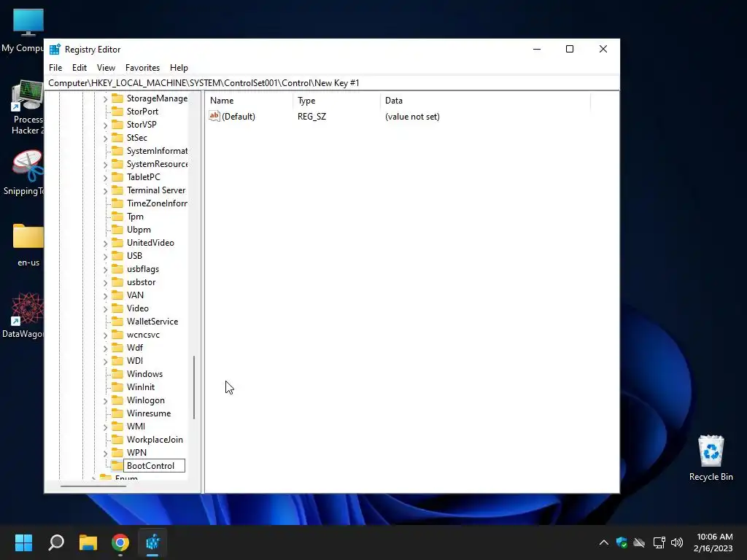Expand the USB key
Viewport: 747px width, 560px height.
[105, 257]
